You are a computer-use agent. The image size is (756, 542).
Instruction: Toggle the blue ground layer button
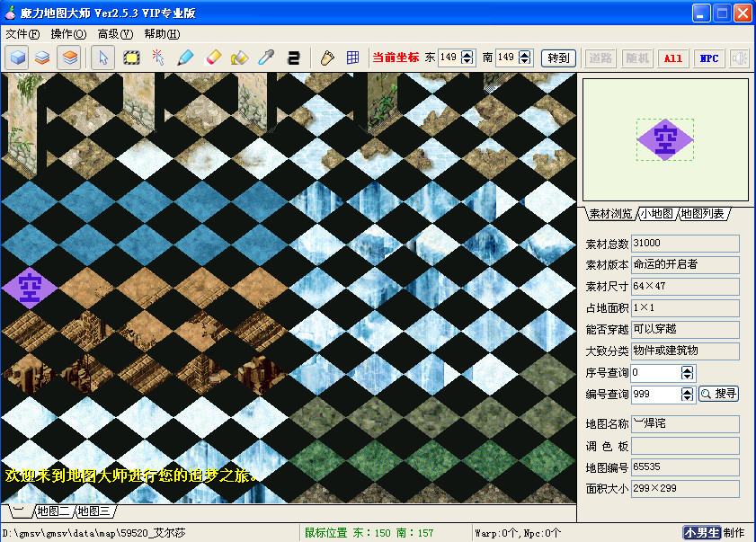17,58
